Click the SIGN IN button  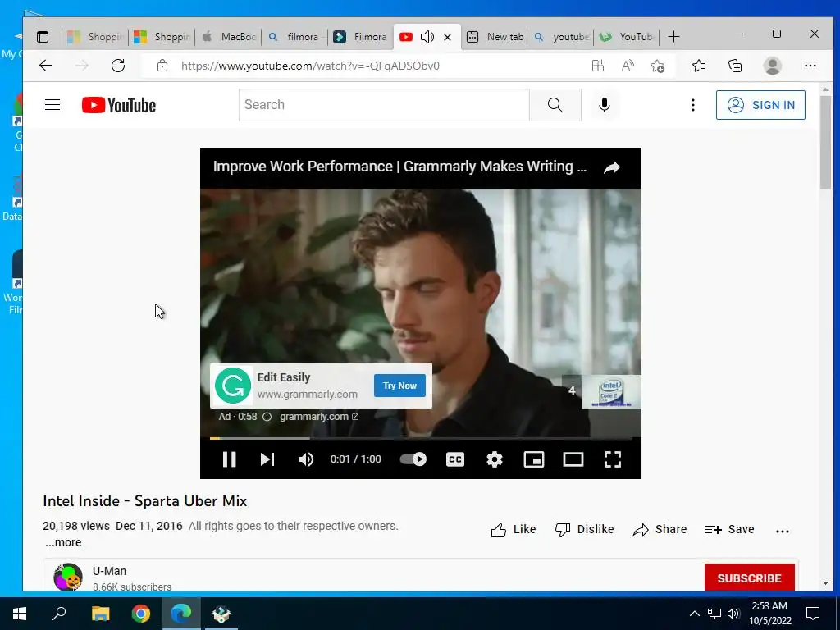760,105
